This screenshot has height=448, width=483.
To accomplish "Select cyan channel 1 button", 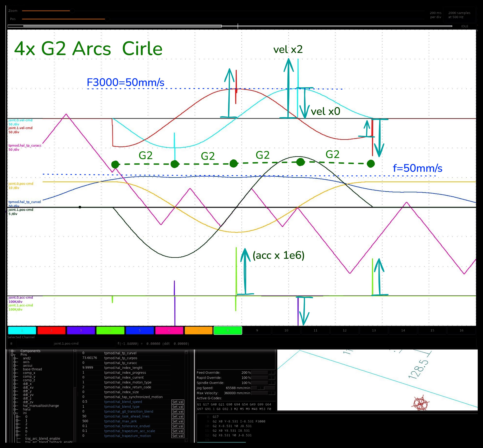I will (22, 330).
